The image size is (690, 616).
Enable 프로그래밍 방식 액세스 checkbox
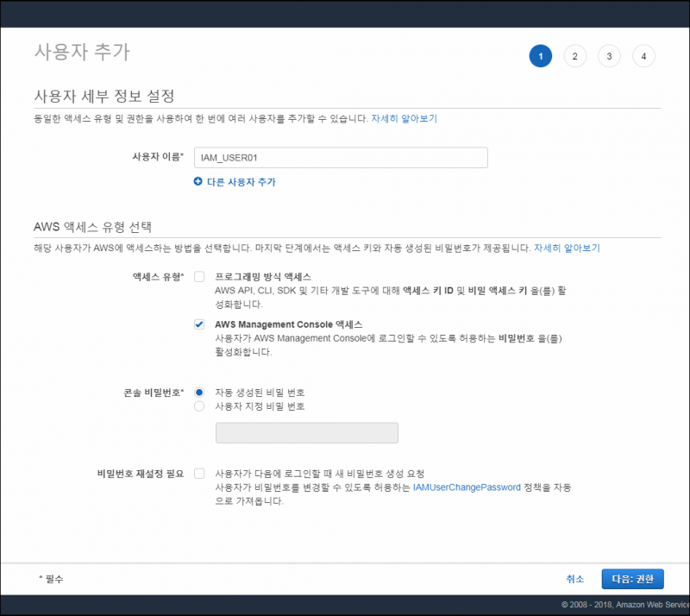click(x=199, y=277)
